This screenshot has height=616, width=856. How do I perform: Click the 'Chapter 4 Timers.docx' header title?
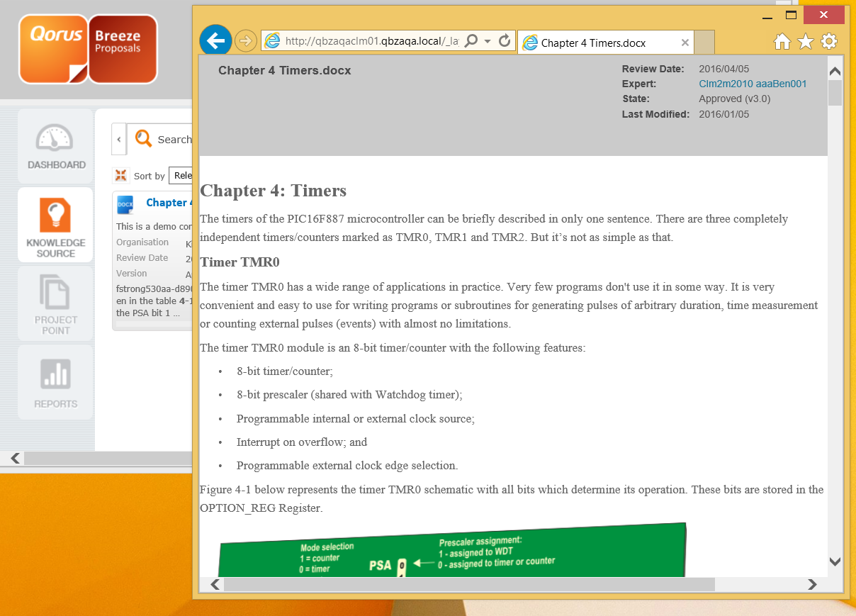click(285, 70)
